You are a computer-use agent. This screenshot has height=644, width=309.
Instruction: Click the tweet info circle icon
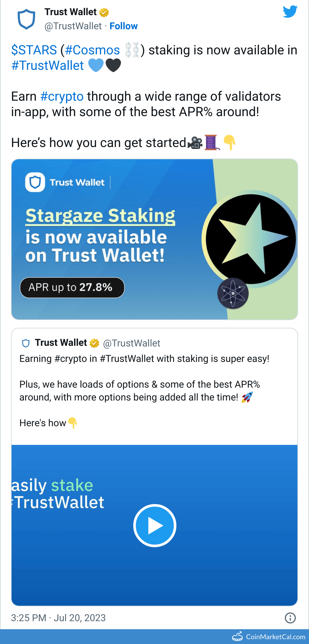click(x=290, y=618)
